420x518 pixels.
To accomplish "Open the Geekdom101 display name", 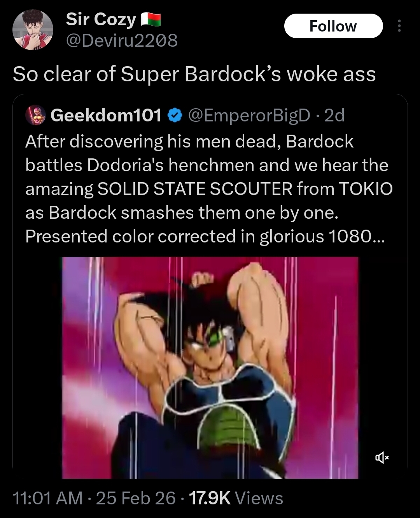I will 106,115.
